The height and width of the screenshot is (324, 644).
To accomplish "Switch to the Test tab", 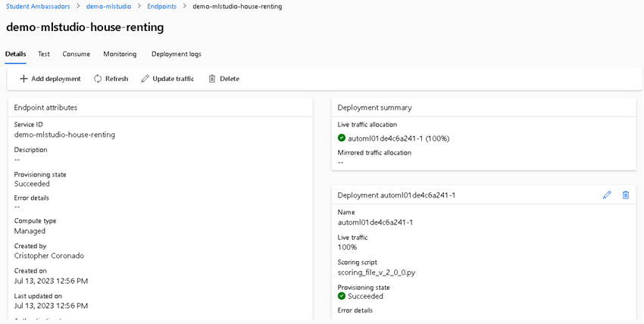I will [44, 55].
